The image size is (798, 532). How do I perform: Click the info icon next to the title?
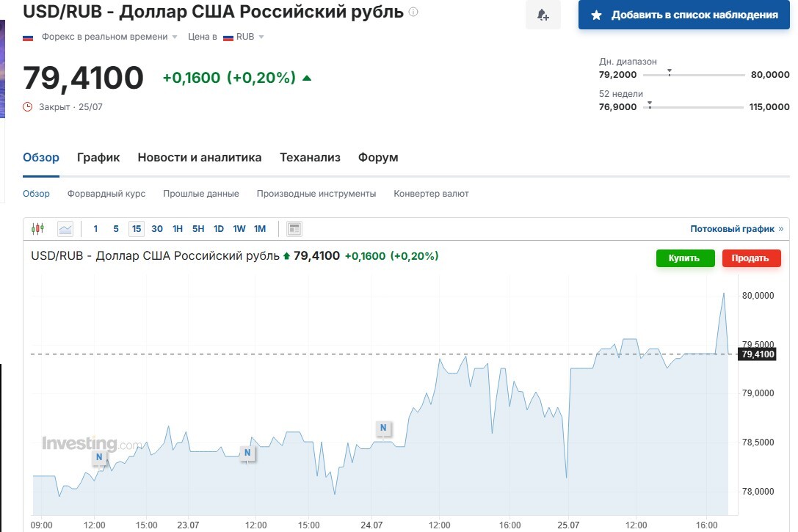(413, 12)
